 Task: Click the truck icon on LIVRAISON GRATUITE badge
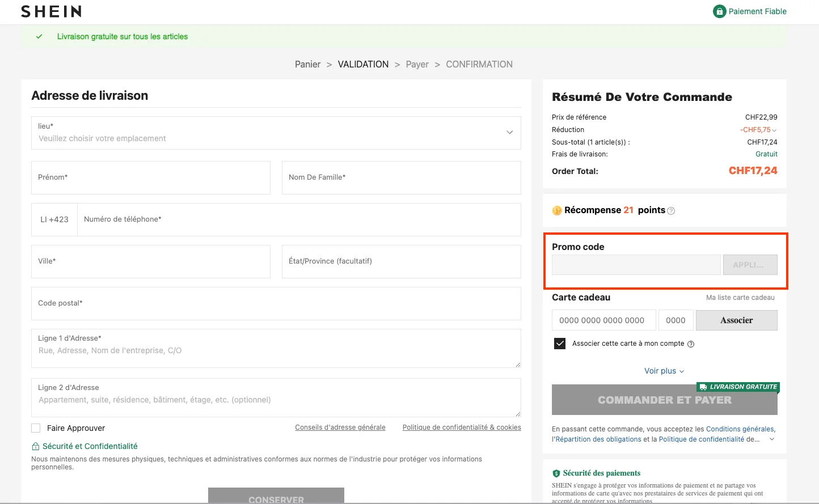(x=704, y=387)
